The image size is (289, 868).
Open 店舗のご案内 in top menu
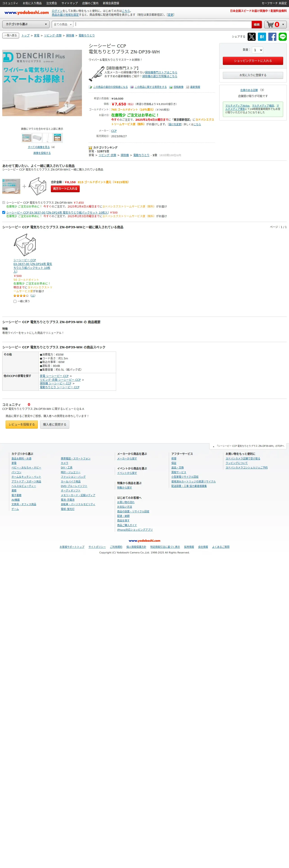90,3
